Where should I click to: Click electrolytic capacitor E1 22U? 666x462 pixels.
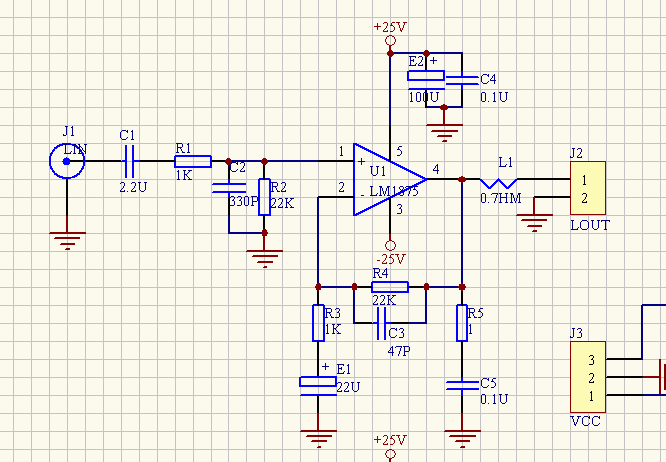[x=318, y=382]
